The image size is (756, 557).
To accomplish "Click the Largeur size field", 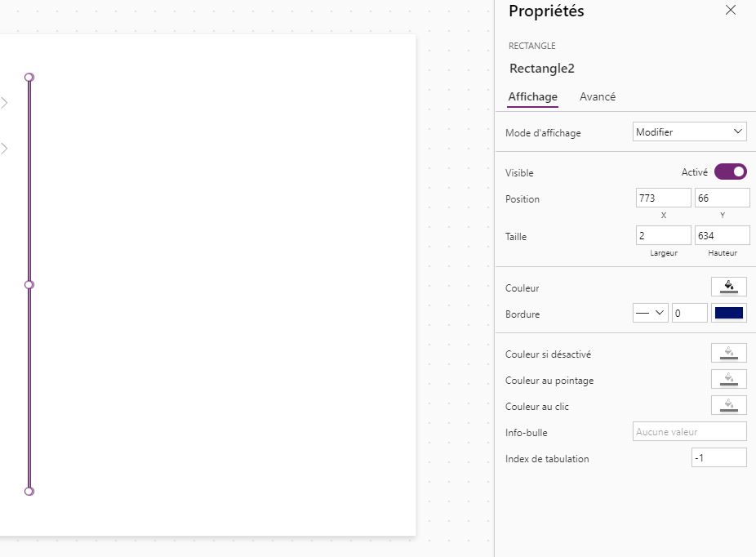I will pos(664,235).
